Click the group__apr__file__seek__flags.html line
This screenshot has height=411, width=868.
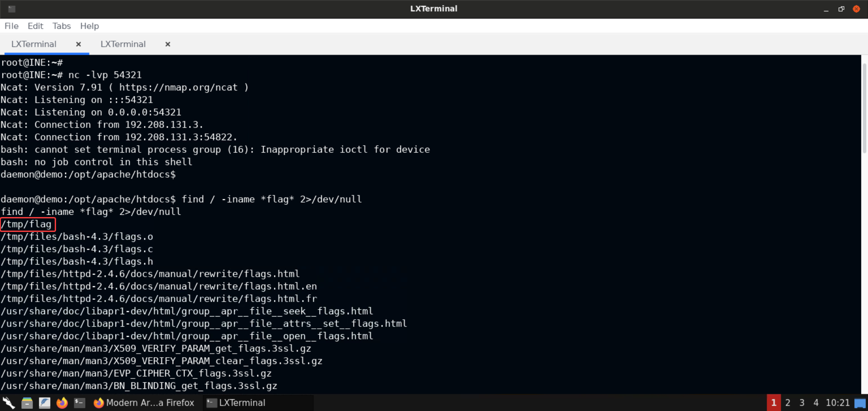pos(187,311)
